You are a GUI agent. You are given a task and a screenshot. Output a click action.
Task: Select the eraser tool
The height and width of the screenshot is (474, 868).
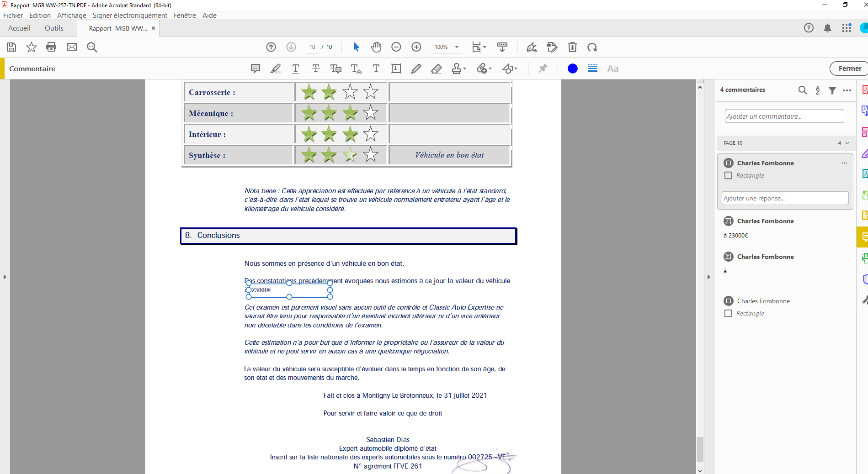(x=437, y=68)
